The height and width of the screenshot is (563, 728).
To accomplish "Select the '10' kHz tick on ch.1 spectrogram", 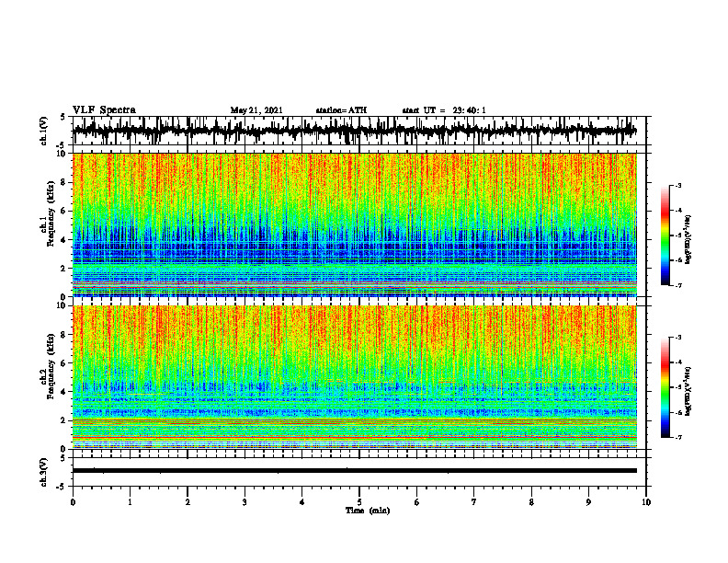I will tap(63, 154).
